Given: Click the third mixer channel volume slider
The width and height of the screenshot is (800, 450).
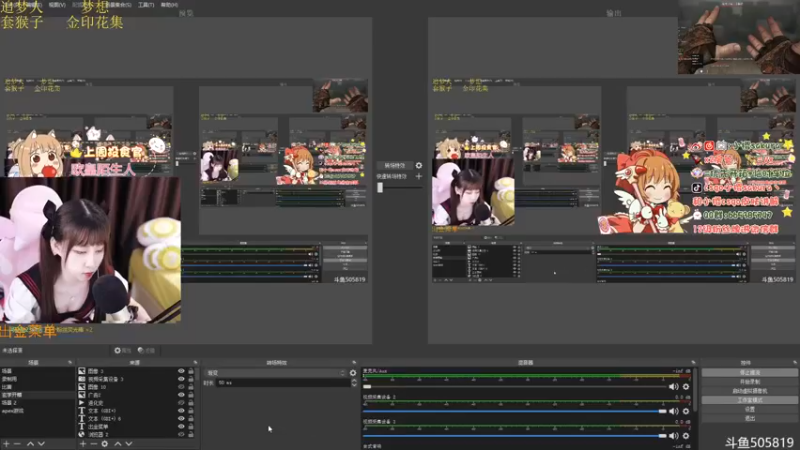Looking at the screenshot, I should coord(515,436).
